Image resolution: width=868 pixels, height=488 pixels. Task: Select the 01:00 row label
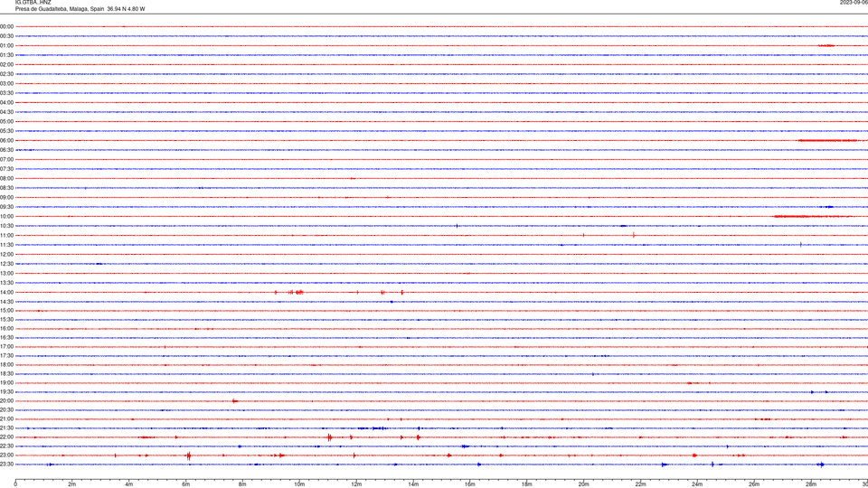coord(6,45)
